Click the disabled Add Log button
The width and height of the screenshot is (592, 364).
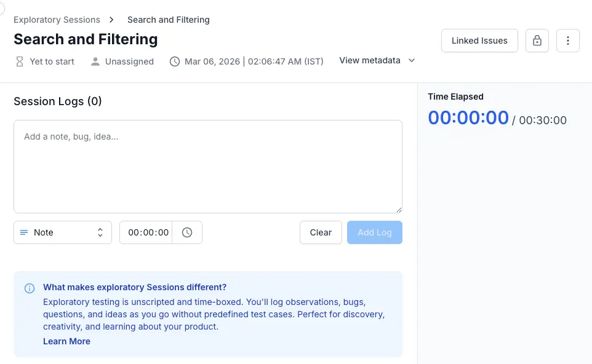click(x=375, y=232)
